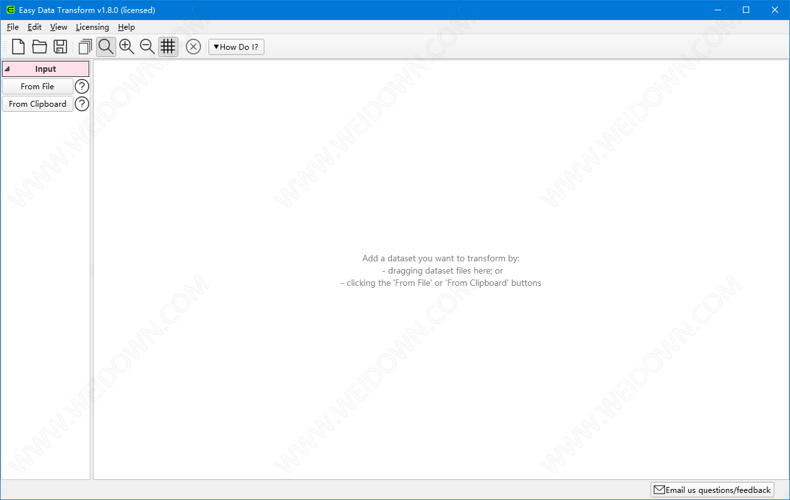This screenshot has height=500, width=790.
Task: Close the Easy Data Transform window
Action: coord(775,10)
